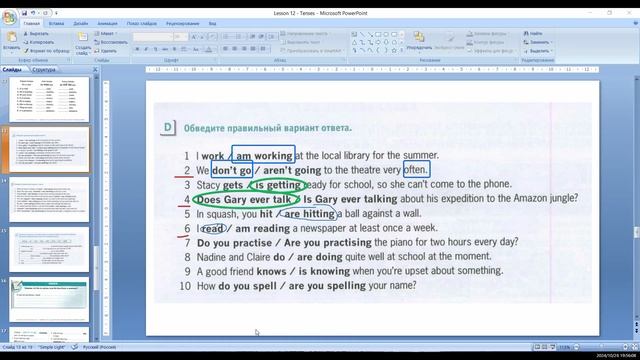640x360 pixels.
Task: Save the presentation from the quick access toolbar
Action: tap(24, 13)
